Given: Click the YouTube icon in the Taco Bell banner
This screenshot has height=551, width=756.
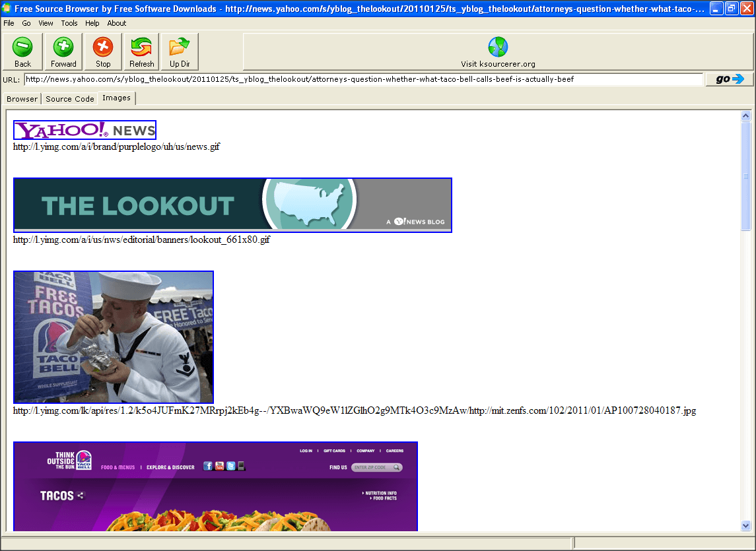Looking at the screenshot, I should coord(219,466).
